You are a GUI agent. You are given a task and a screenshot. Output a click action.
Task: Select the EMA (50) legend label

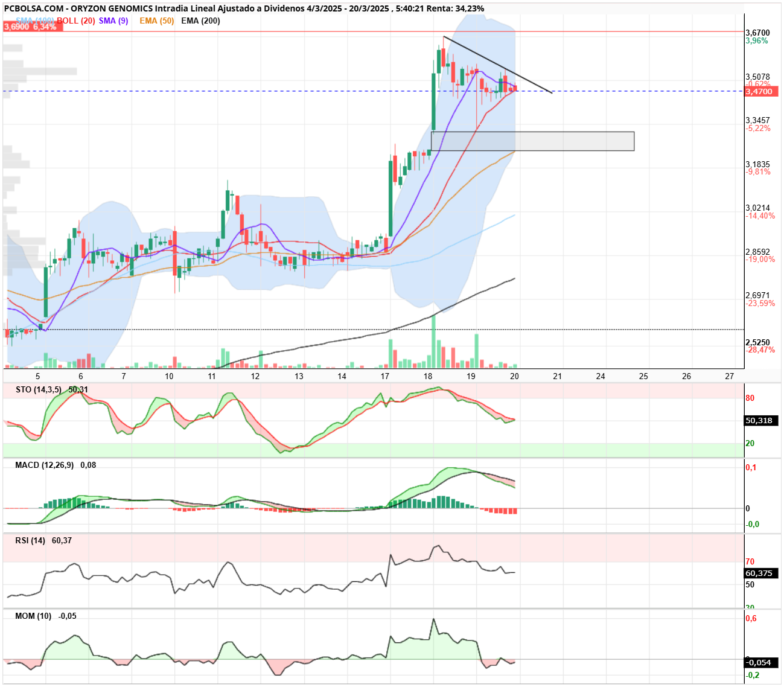(x=157, y=21)
